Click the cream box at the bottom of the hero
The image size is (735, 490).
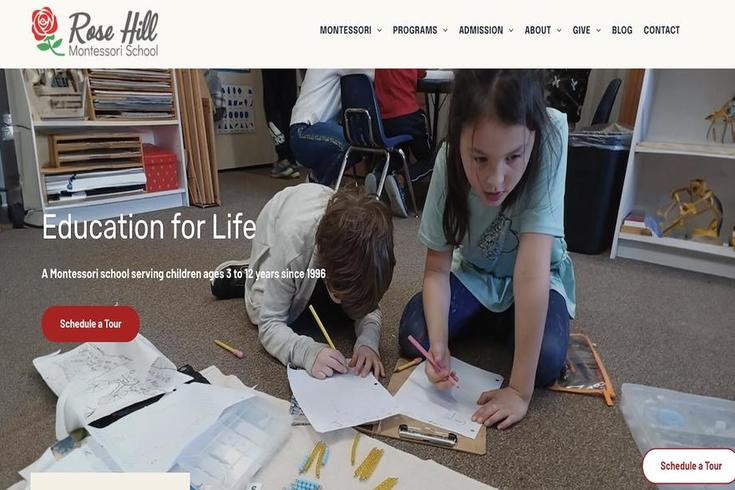[110, 482]
